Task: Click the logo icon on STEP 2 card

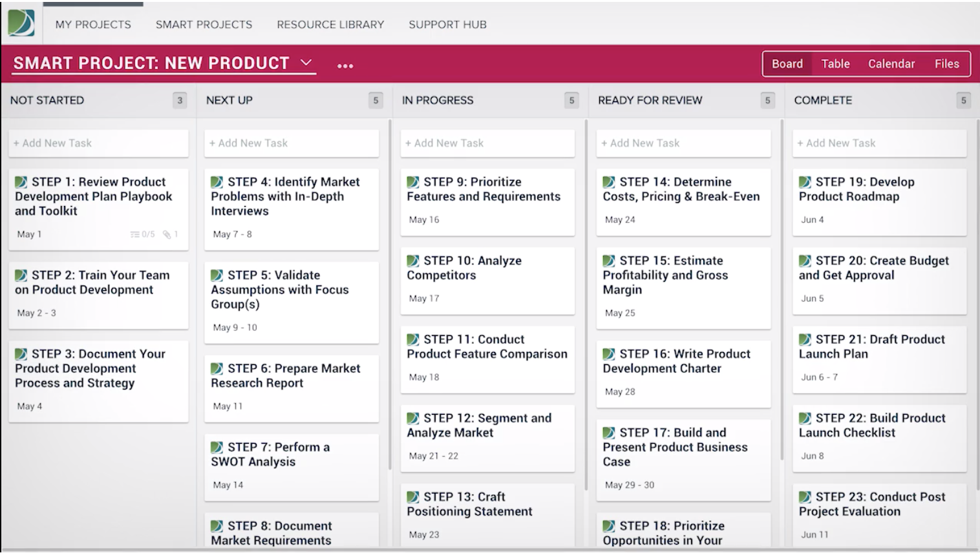Action: (x=21, y=275)
